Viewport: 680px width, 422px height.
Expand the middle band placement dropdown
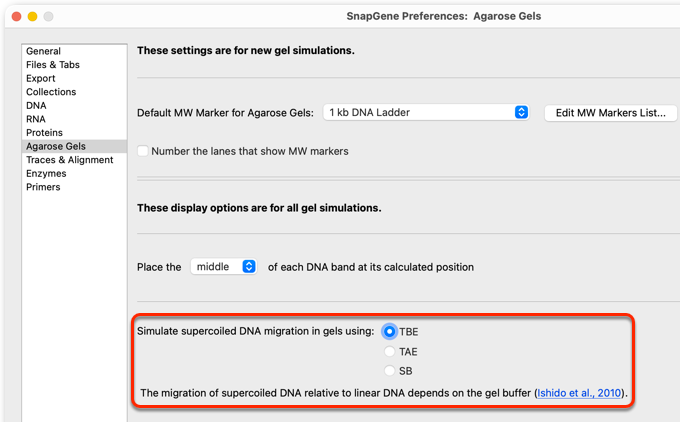(x=224, y=266)
